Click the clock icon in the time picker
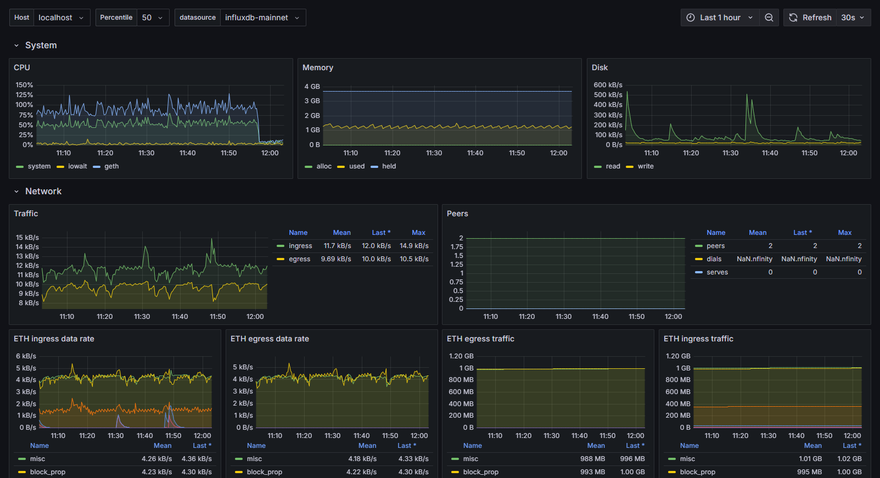The height and width of the screenshot is (478, 880). click(690, 18)
